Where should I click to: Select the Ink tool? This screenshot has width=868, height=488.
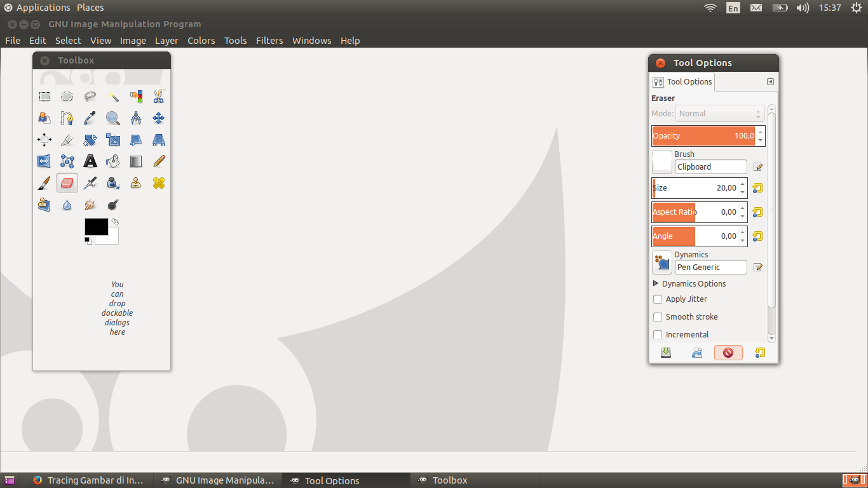pos(113,183)
